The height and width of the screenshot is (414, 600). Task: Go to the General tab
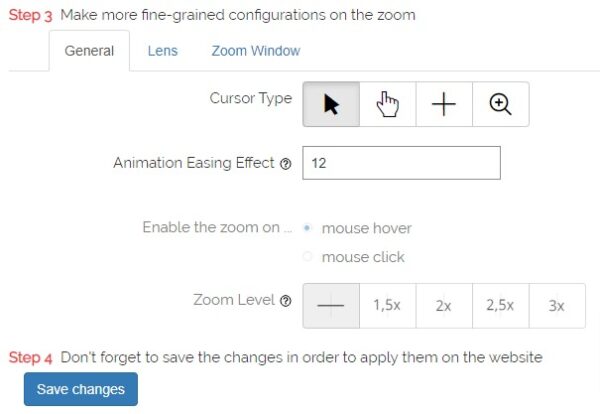coord(89,51)
